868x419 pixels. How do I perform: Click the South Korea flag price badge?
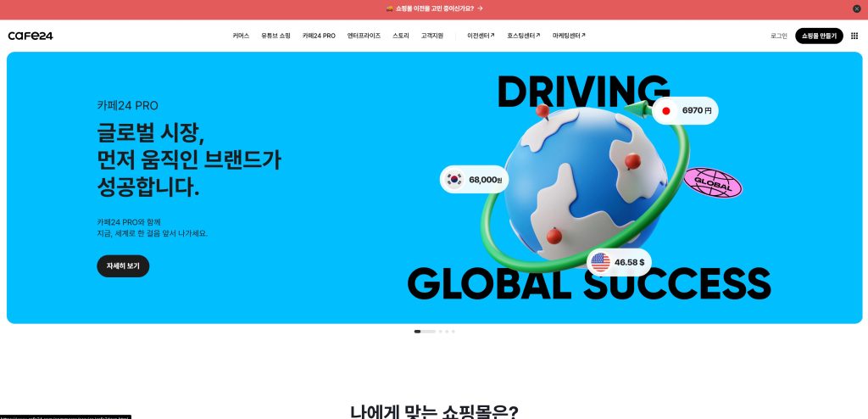click(474, 180)
